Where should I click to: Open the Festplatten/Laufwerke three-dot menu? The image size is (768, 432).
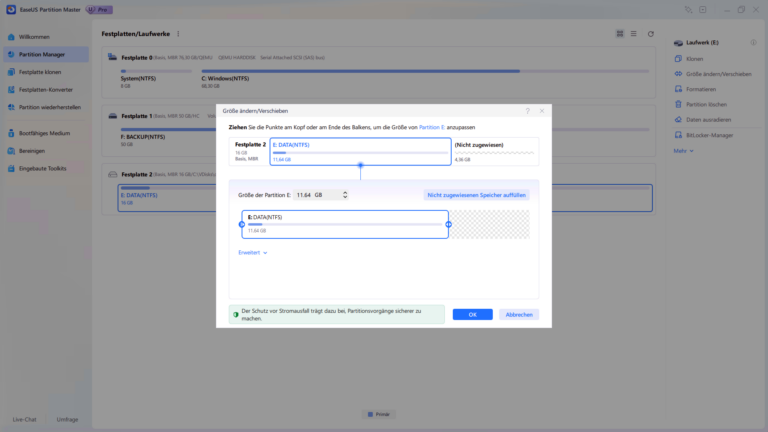pyautogui.click(x=178, y=34)
